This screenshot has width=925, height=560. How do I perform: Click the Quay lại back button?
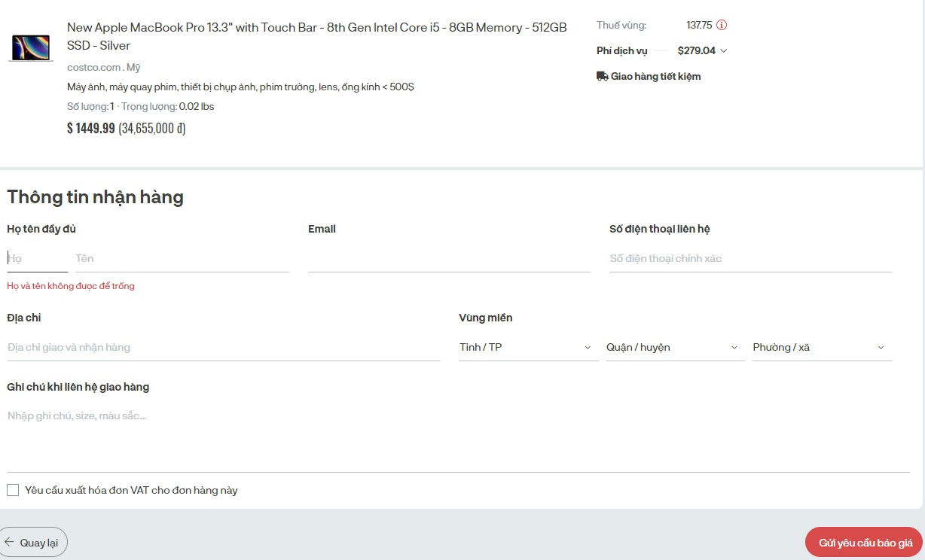click(x=33, y=543)
